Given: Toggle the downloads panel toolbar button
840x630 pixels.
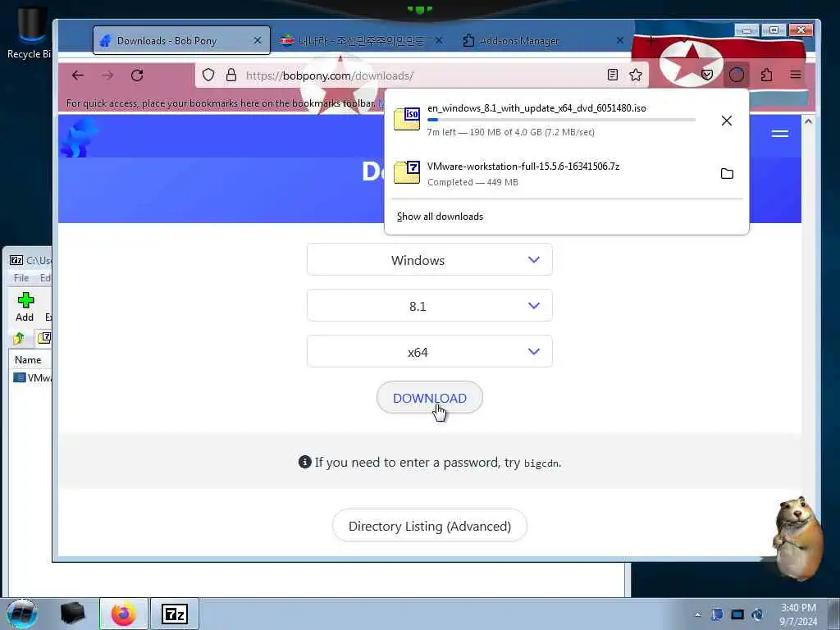Looking at the screenshot, I should click(737, 75).
